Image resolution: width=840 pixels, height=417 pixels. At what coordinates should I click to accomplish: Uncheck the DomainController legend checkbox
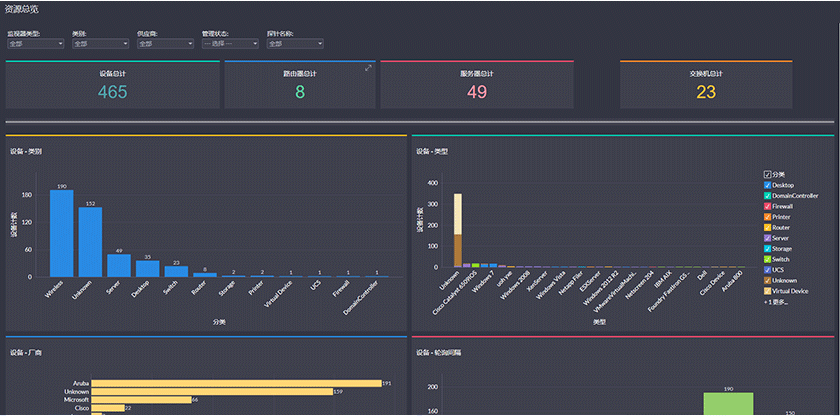coord(767,196)
